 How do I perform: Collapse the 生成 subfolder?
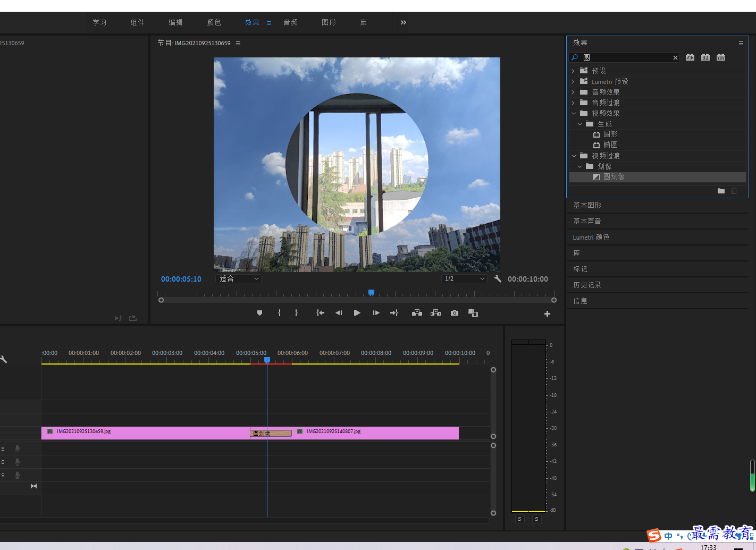(x=579, y=124)
